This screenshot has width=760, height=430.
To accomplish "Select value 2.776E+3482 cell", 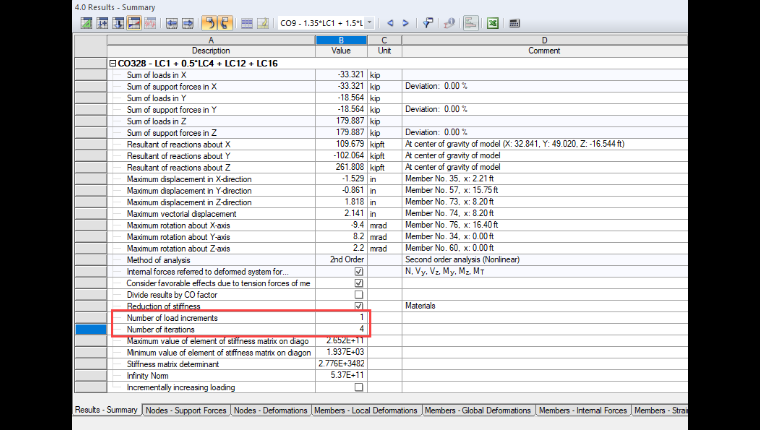I will coord(341,364).
